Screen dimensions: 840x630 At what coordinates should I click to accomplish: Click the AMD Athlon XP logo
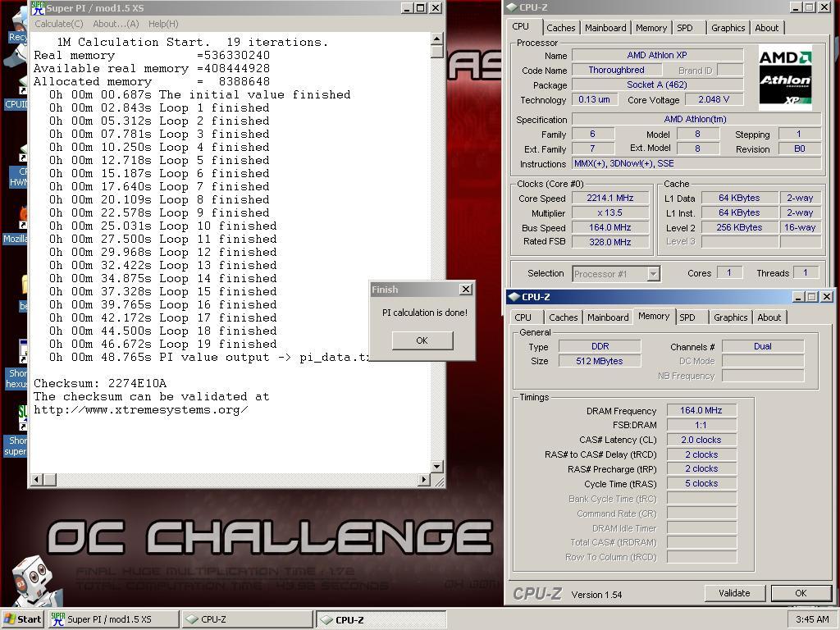point(785,77)
